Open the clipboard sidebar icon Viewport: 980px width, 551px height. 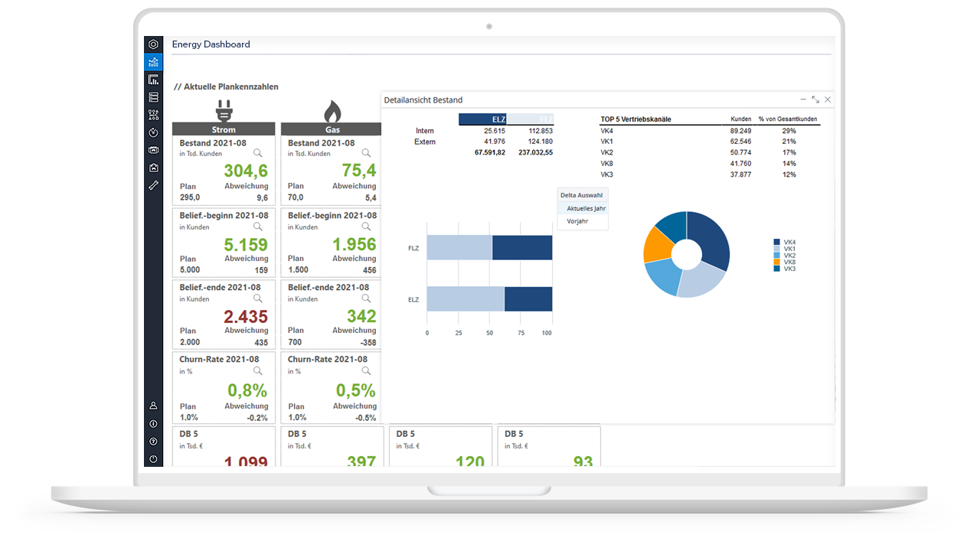153,168
